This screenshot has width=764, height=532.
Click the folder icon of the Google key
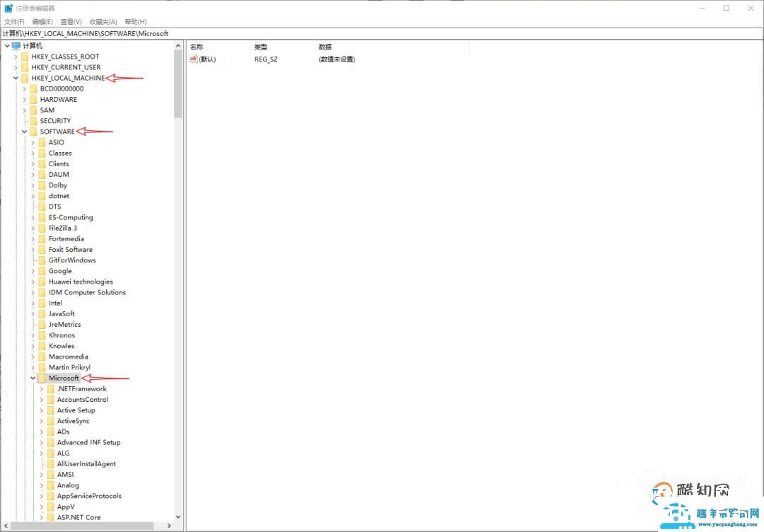42,270
